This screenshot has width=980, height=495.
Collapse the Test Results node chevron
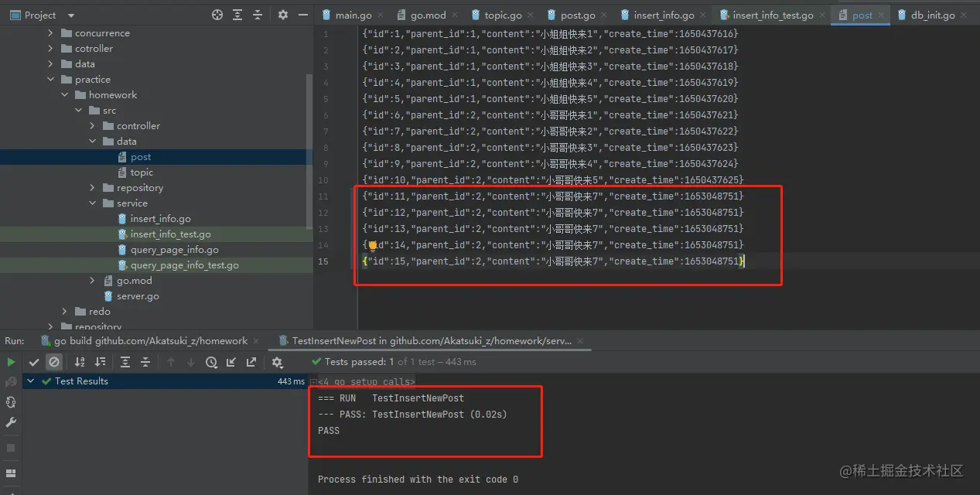(30, 381)
